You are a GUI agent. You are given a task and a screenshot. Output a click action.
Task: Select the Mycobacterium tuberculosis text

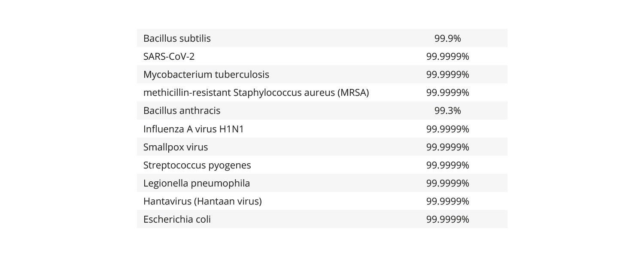206,74
